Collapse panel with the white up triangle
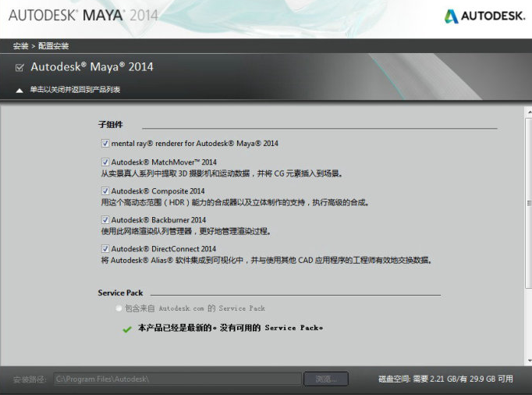The height and width of the screenshot is (395, 532). tap(20, 90)
